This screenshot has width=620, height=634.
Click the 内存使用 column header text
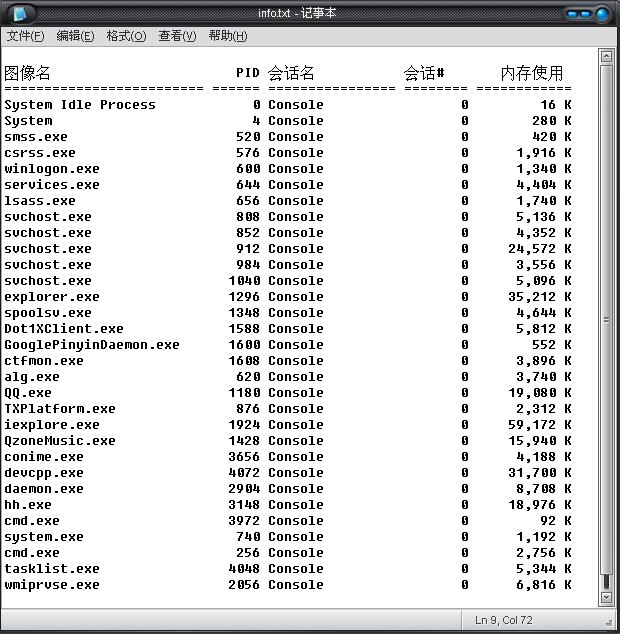point(531,73)
